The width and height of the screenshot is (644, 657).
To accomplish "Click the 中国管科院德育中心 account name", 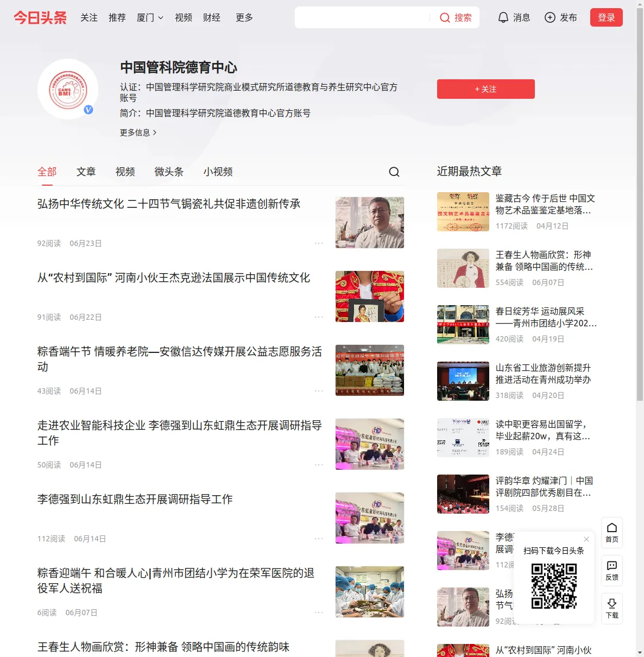I will pos(179,67).
